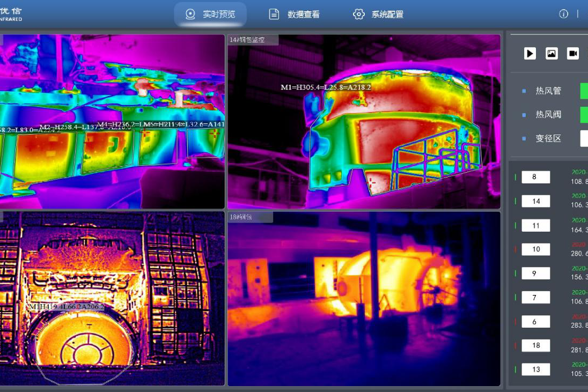
Task: Select the 18#钢包 thermal camera view
Action: click(364, 299)
